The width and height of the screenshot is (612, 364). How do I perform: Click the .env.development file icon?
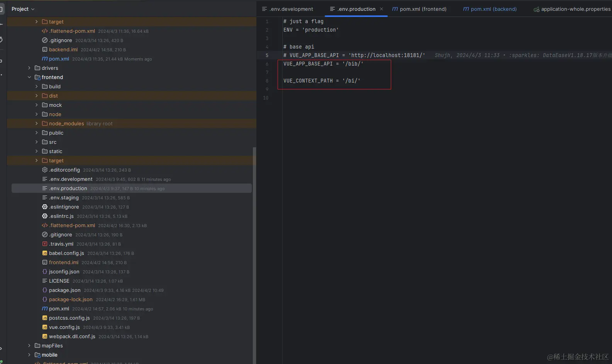tap(45, 179)
